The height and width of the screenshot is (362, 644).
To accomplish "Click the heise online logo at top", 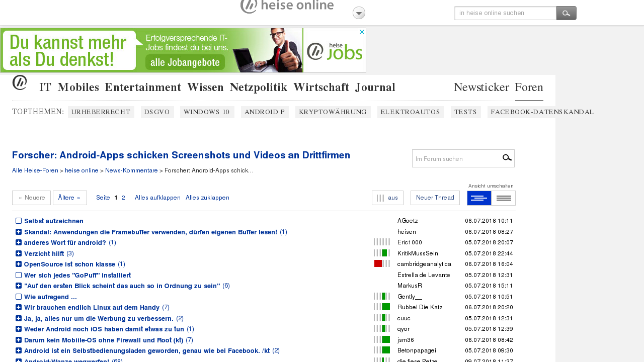I will 287,6.
